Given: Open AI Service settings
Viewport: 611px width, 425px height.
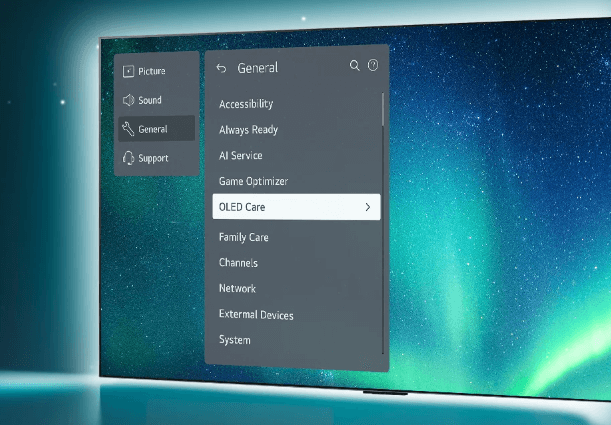Looking at the screenshot, I should tap(240, 156).
